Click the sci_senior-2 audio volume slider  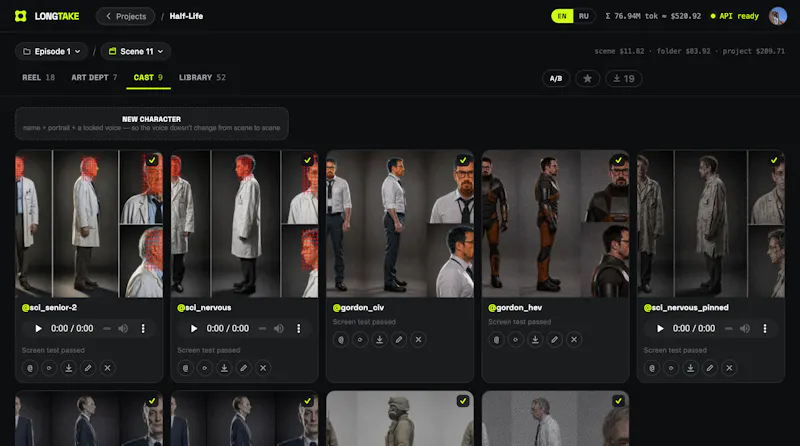tap(107, 329)
